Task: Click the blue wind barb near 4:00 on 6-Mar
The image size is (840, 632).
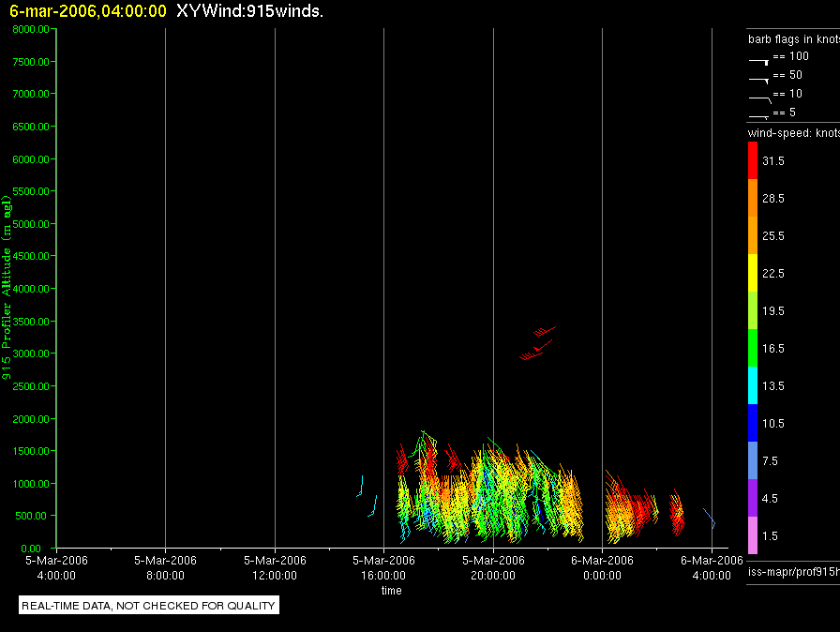Action: (x=710, y=518)
